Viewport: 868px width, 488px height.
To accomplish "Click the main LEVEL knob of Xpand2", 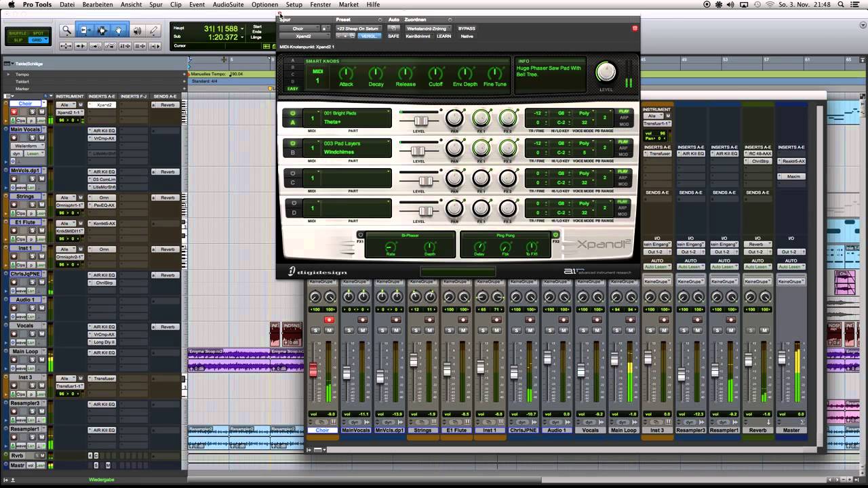I will point(606,72).
